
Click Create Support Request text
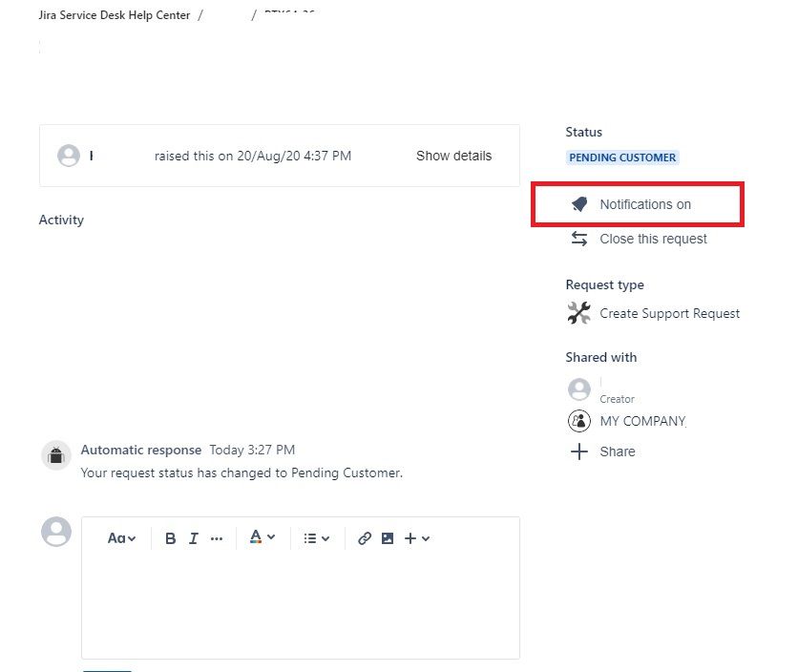pyautogui.click(x=669, y=313)
